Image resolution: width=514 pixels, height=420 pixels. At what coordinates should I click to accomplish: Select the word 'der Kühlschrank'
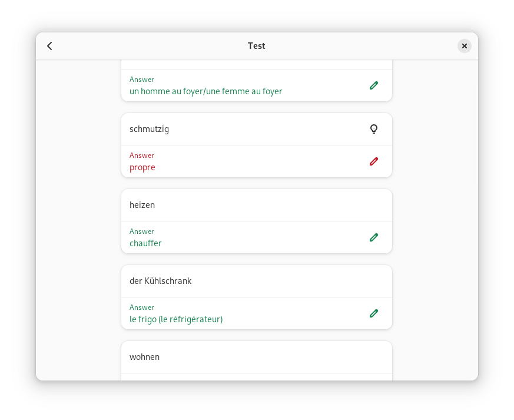[160, 281]
